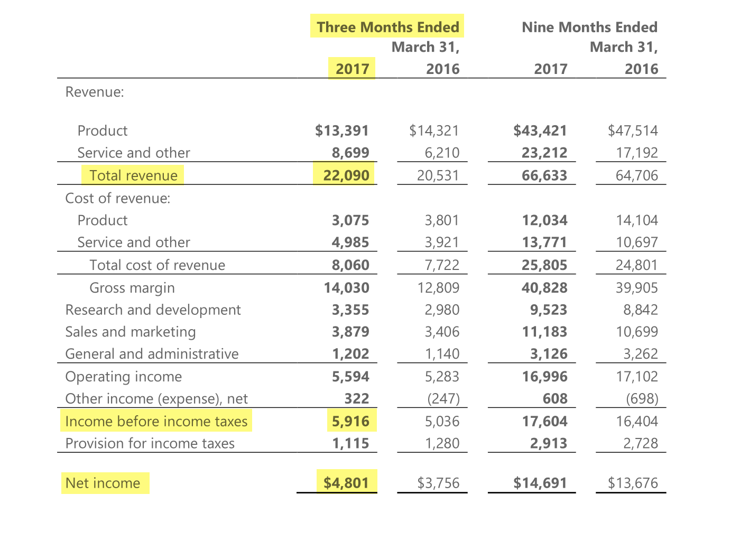
Task: Select the highlighted 2017 column header
Action: tap(352, 69)
